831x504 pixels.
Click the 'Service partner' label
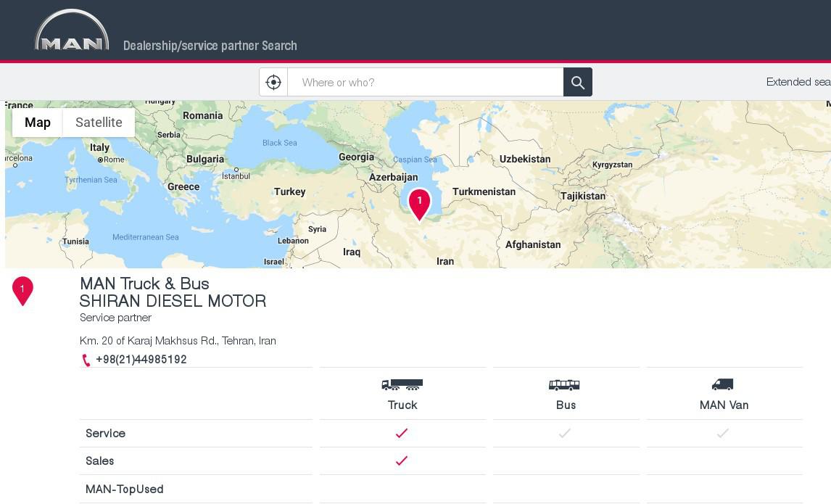pyautogui.click(x=115, y=318)
